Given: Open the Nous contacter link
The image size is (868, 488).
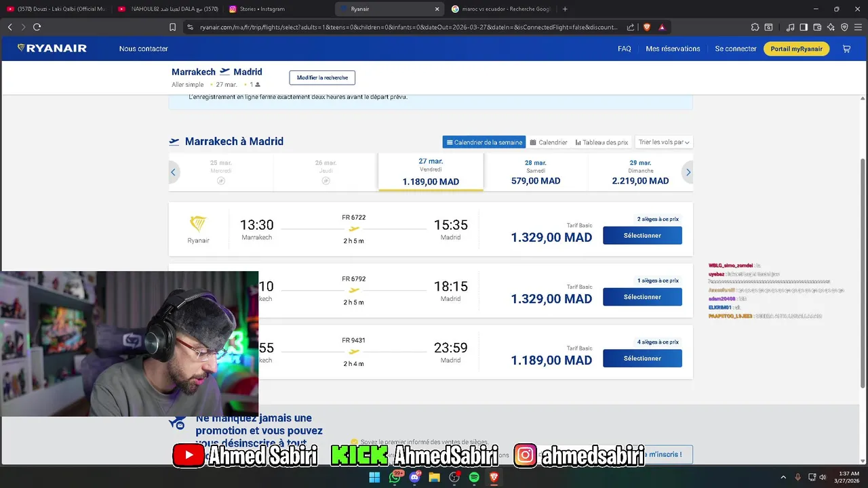Looking at the screenshot, I should point(143,49).
